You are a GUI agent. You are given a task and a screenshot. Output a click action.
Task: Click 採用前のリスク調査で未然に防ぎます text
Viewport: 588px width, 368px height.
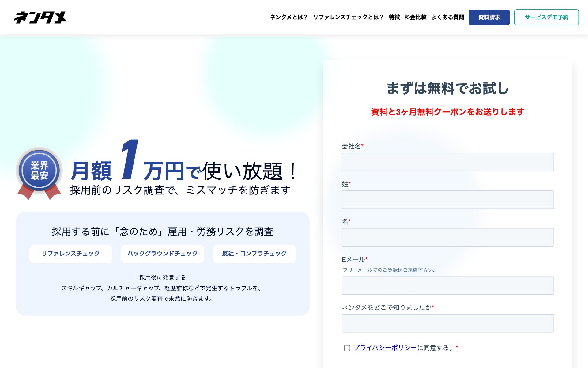click(x=162, y=299)
